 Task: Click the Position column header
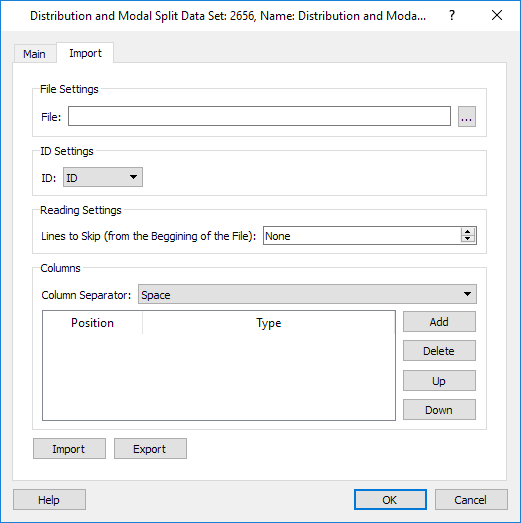coord(92,323)
